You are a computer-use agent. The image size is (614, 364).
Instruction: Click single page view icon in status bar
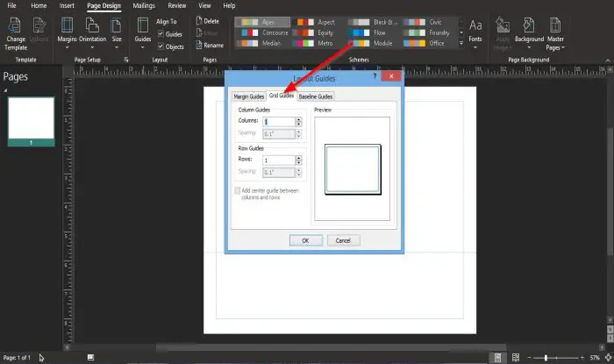pos(497,357)
